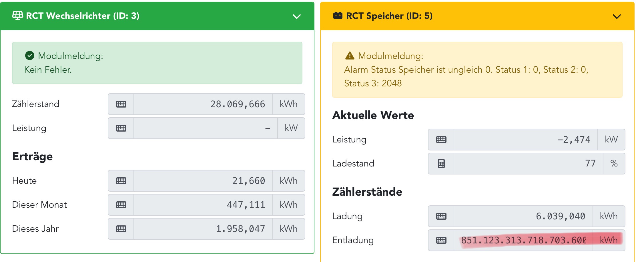Click warning triangle icon in Speicher Modulmeldung
Image resolution: width=644 pixels, height=262 pixels.
click(350, 55)
